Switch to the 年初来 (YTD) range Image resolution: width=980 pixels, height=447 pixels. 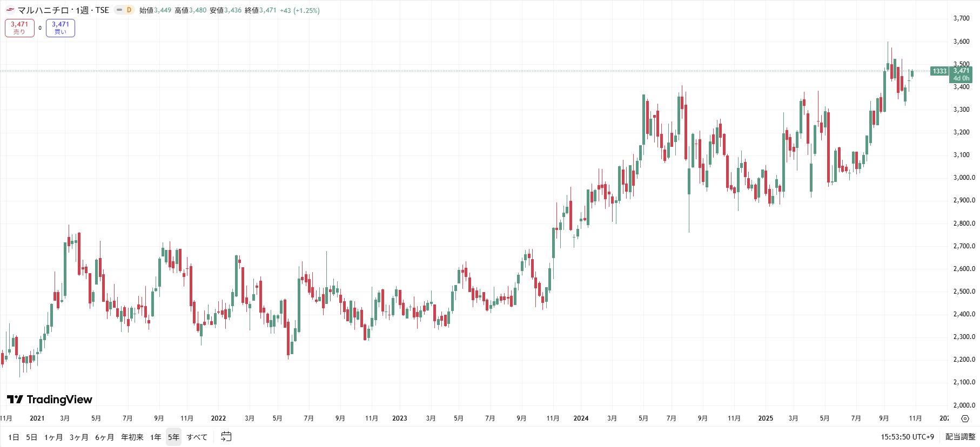pos(132,437)
